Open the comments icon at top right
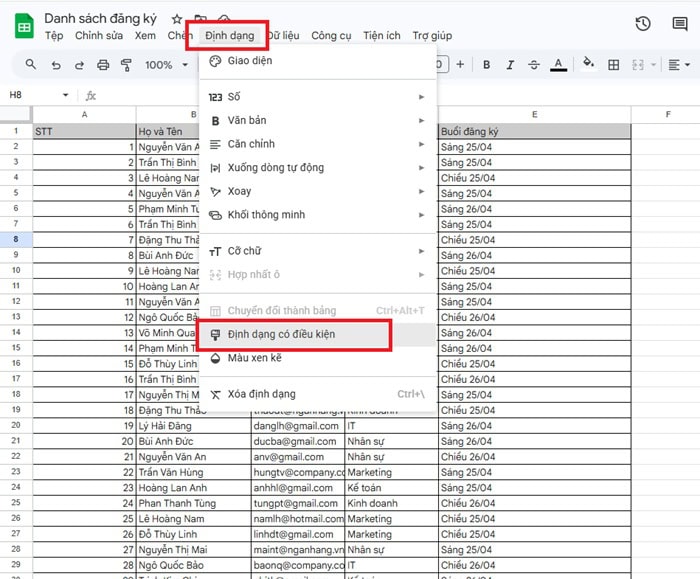 [x=682, y=23]
